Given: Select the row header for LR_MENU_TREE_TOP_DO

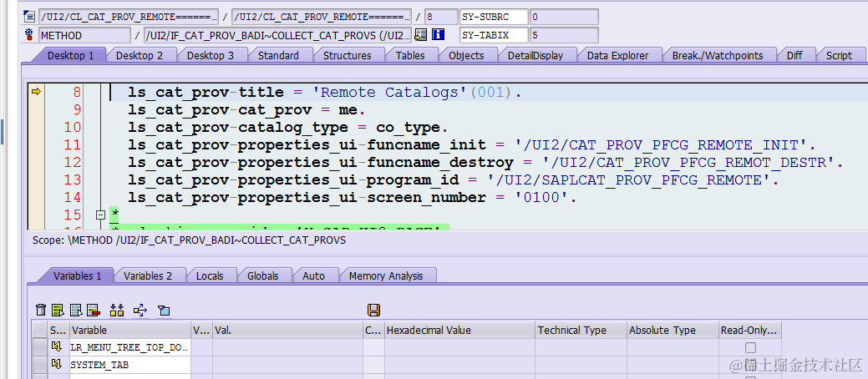Looking at the screenshot, I should [x=40, y=348].
